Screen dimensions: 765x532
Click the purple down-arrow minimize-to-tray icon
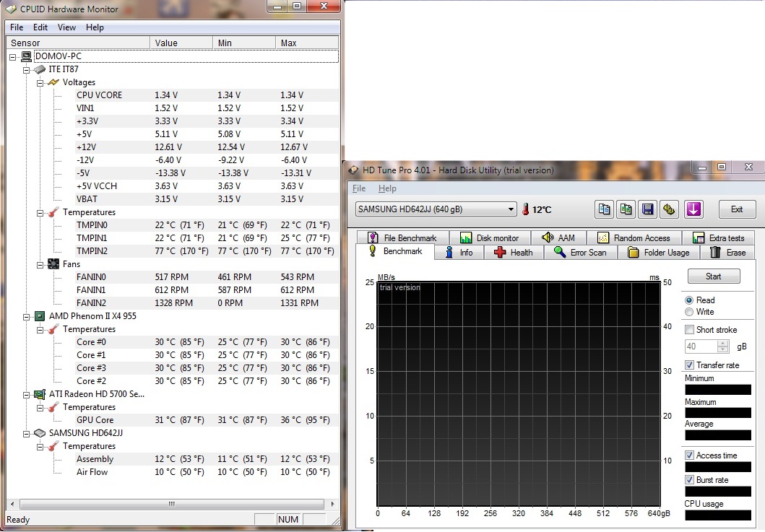click(693, 209)
